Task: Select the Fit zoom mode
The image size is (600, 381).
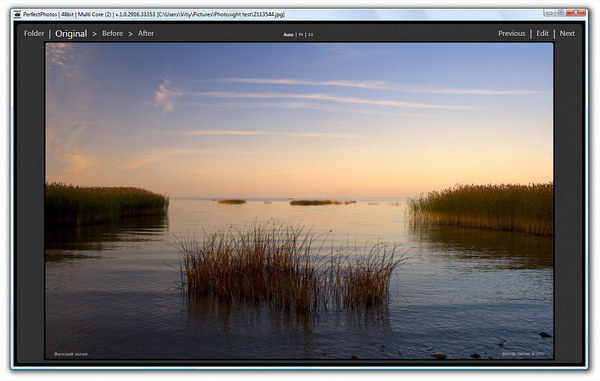Action: tap(301, 34)
